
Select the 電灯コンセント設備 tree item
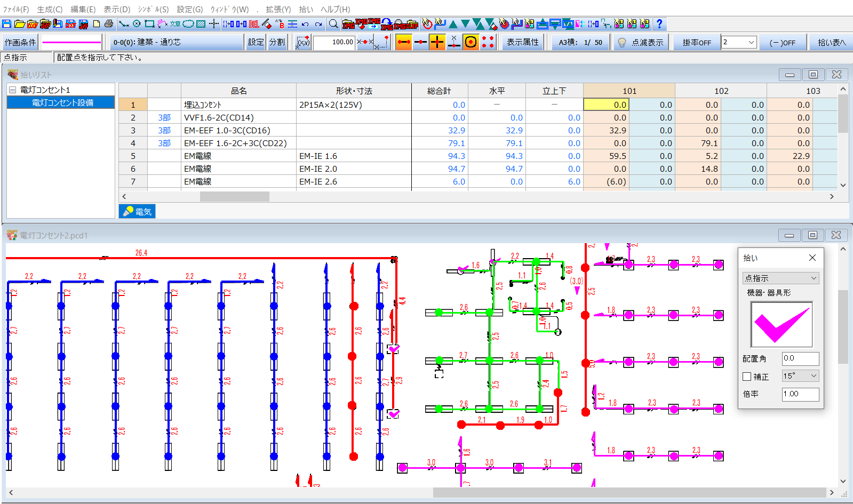click(62, 102)
